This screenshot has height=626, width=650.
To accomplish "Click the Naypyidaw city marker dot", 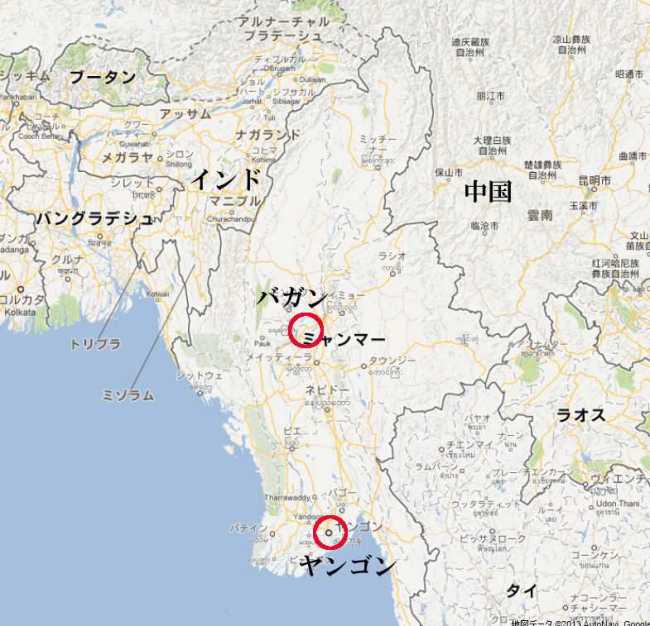I will pyautogui.click(x=327, y=410).
